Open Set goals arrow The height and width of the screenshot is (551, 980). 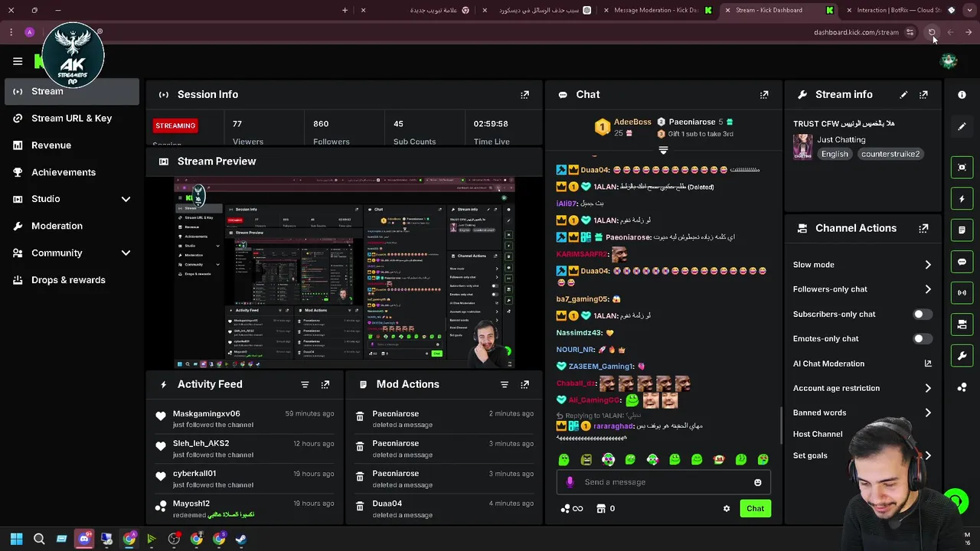[x=928, y=455]
